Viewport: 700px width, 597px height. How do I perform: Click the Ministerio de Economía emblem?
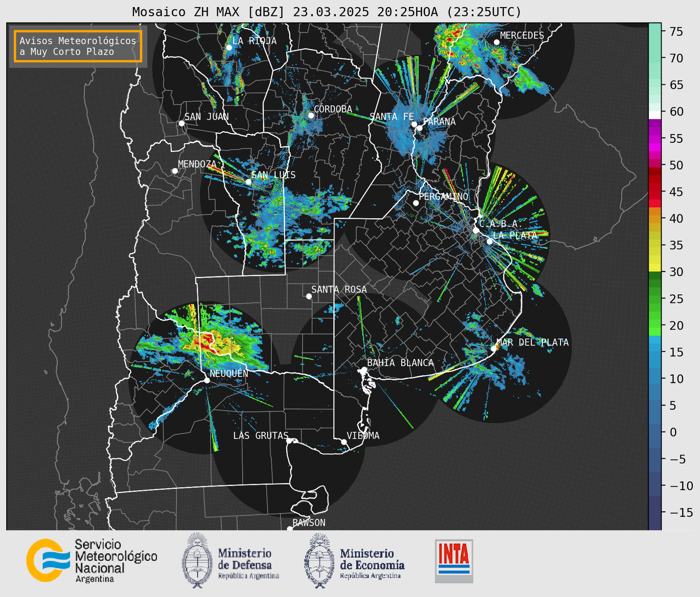click(320, 560)
